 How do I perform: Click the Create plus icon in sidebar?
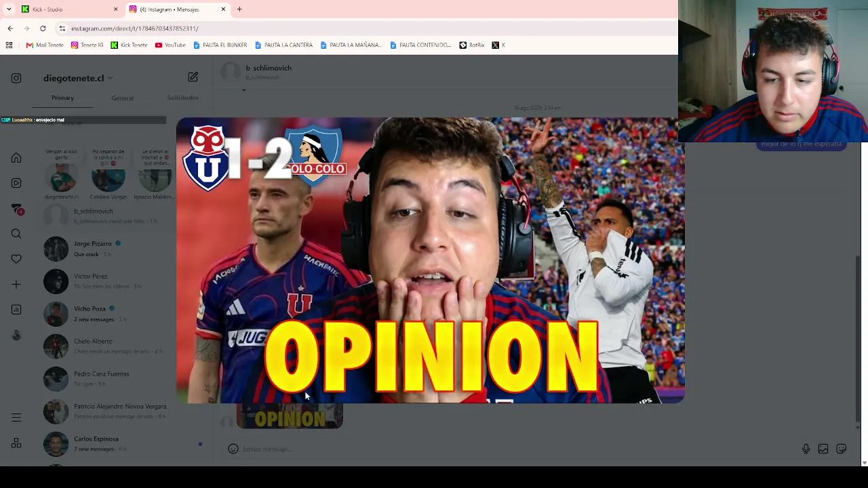point(16,285)
